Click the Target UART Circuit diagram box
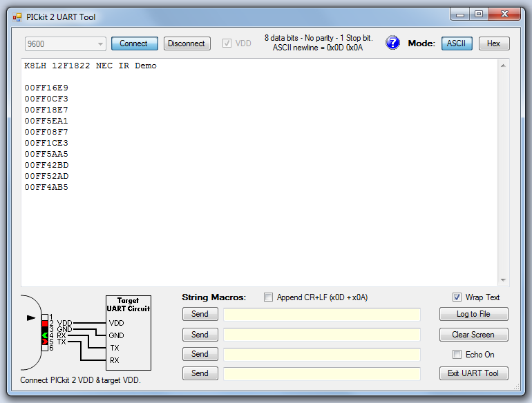The height and width of the screenshot is (403, 532). pos(128,333)
